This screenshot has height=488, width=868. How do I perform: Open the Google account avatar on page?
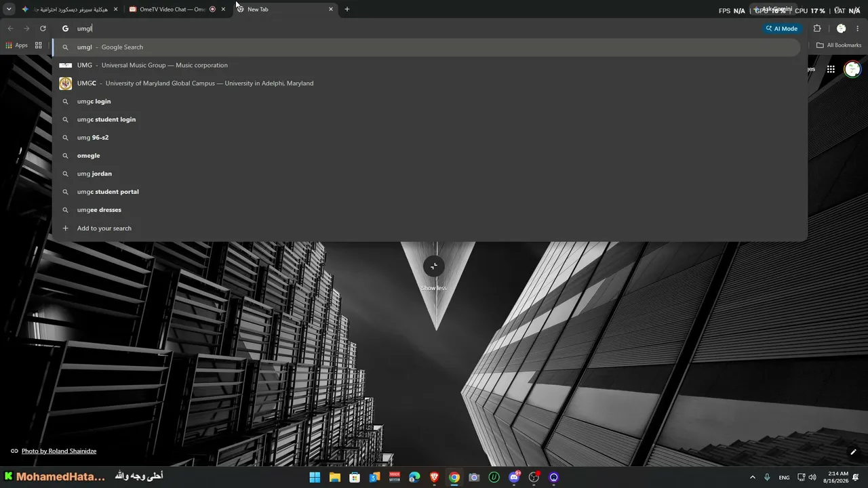tap(852, 69)
